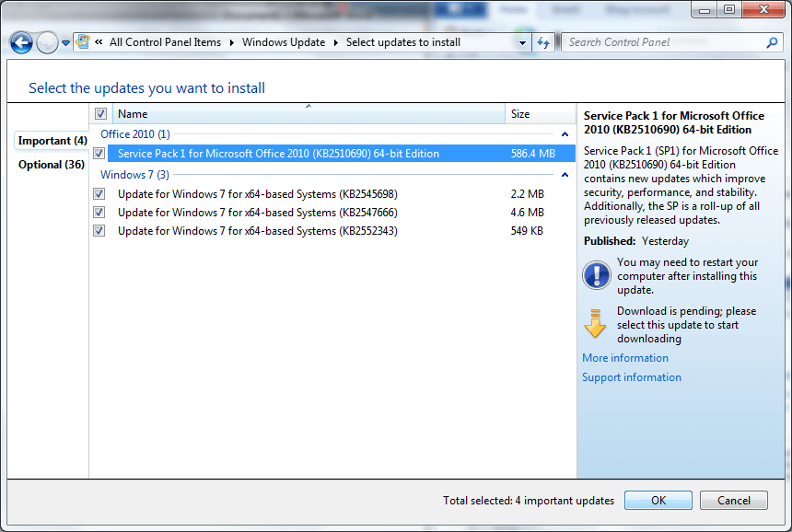
Task: Click the pending download arrow icon
Action: point(596,323)
